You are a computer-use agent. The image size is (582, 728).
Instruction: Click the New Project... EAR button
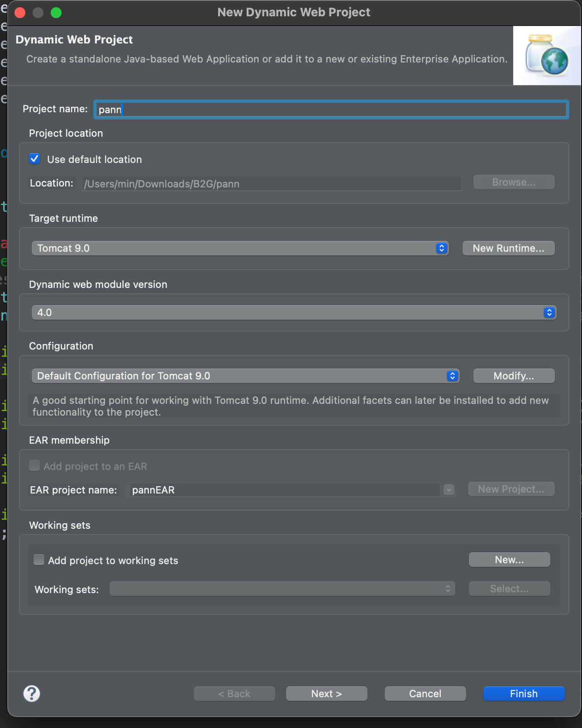511,489
